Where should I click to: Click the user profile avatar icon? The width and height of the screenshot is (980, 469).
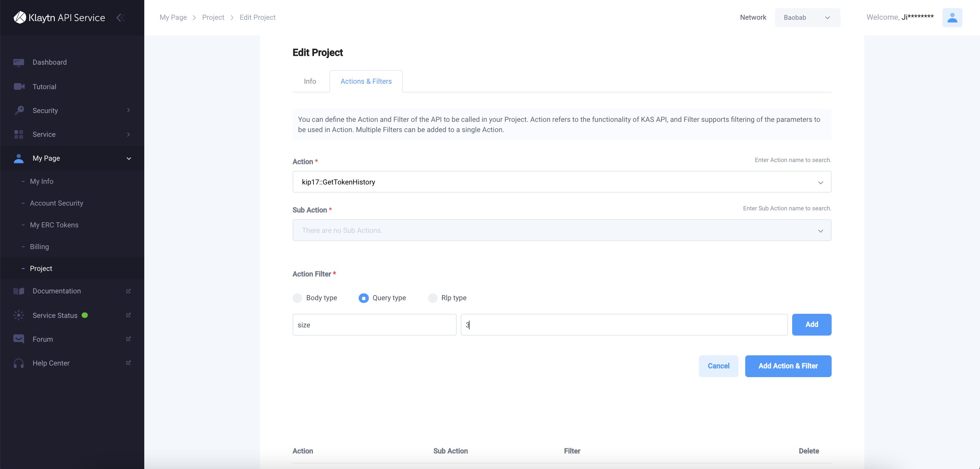(x=952, y=17)
